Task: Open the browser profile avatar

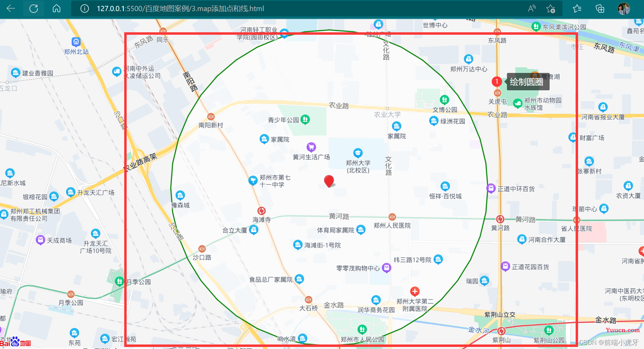Action: tap(624, 9)
